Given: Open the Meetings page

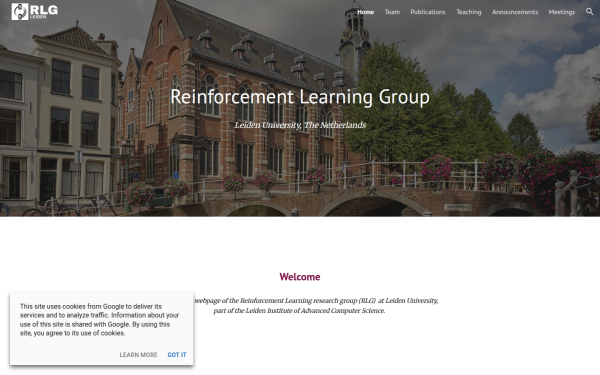Looking at the screenshot, I should point(562,12).
